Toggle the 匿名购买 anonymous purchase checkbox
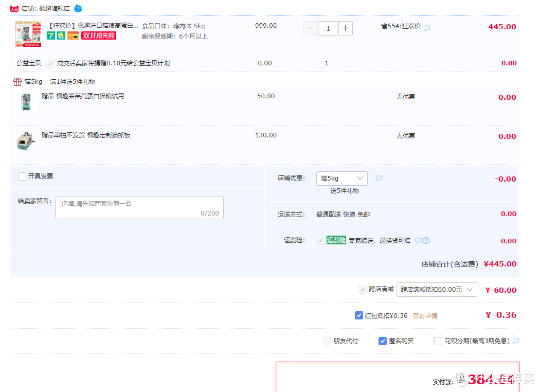540x392 pixels. coord(383,341)
